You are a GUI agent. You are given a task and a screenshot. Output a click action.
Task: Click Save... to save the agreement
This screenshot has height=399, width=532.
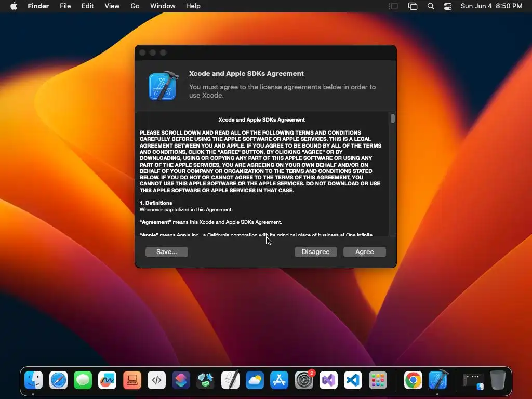tap(167, 252)
